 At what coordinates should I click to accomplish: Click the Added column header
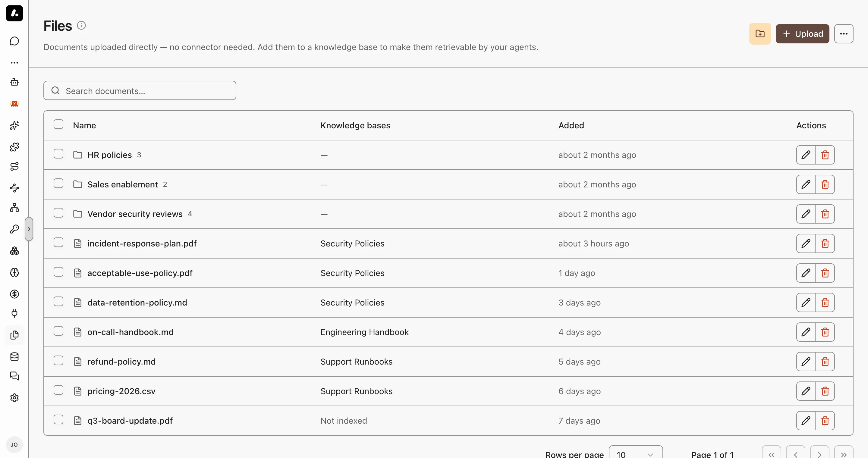tap(571, 125)
